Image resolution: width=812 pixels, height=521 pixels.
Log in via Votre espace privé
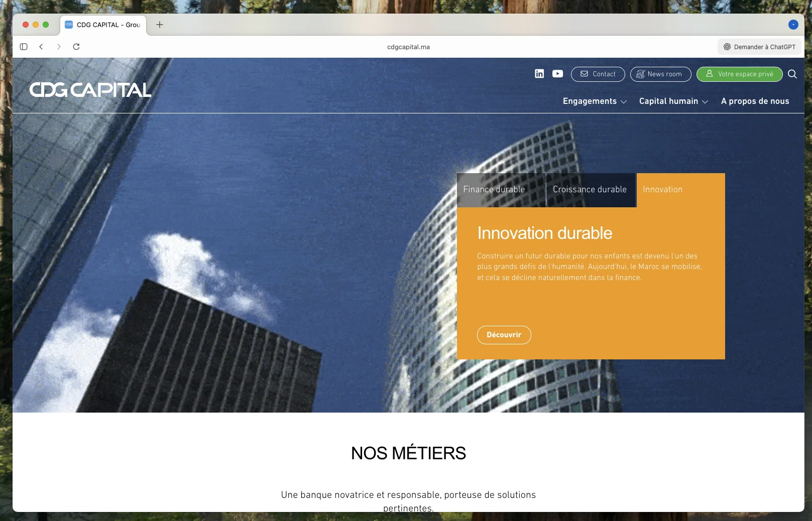click(739, 74)
